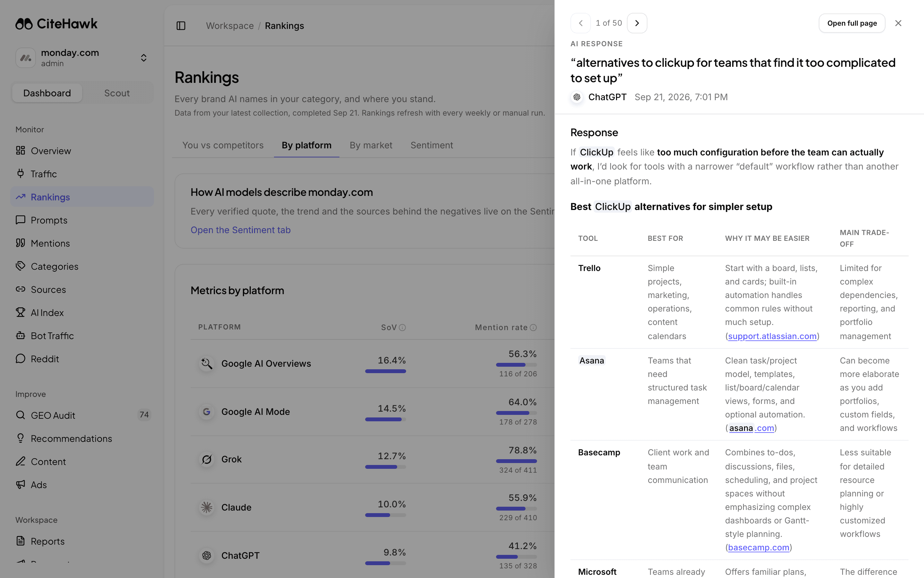Open the Sentiment tab
Image resolution: width=924 pixels, height=578 pixels.
(432, 145)
